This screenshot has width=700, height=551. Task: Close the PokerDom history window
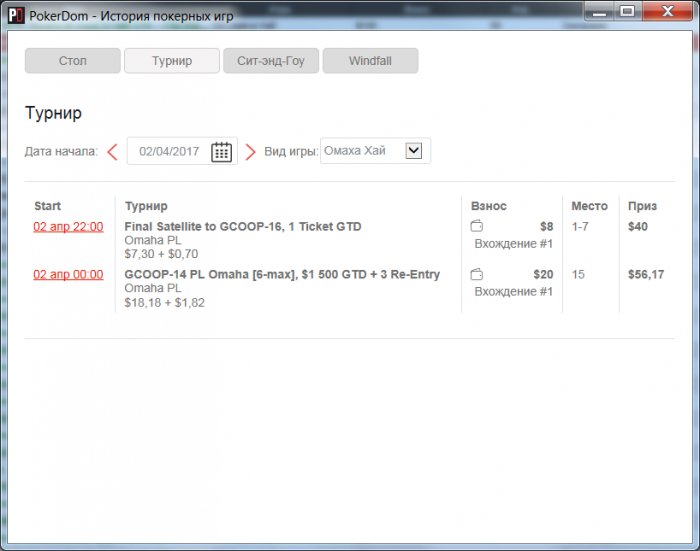coord(667,11)
